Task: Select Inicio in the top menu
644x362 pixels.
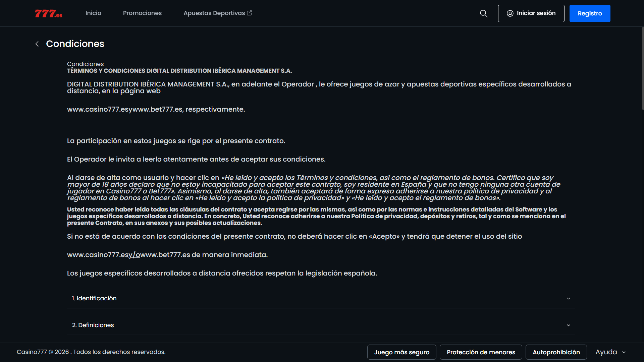Action: click(93, 13)
